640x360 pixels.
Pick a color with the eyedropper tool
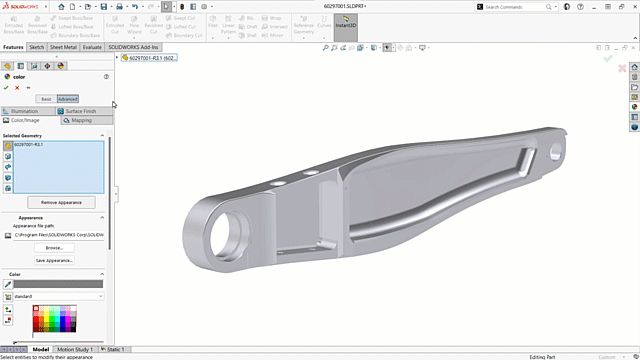tap(8, 284)
